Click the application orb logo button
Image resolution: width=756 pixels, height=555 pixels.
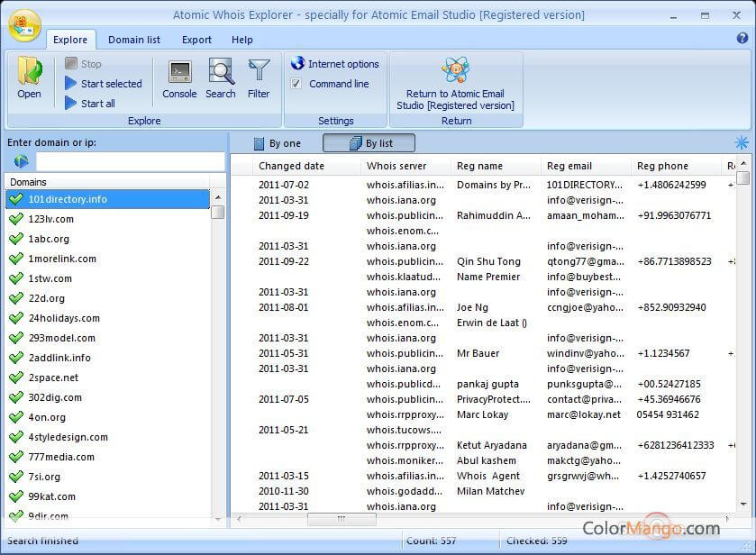pos(24,25)
